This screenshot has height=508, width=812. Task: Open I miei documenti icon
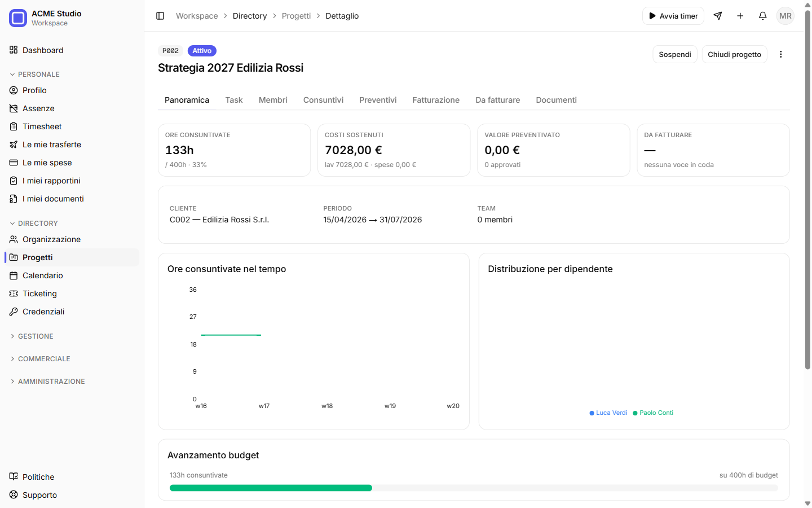point(14,199)
